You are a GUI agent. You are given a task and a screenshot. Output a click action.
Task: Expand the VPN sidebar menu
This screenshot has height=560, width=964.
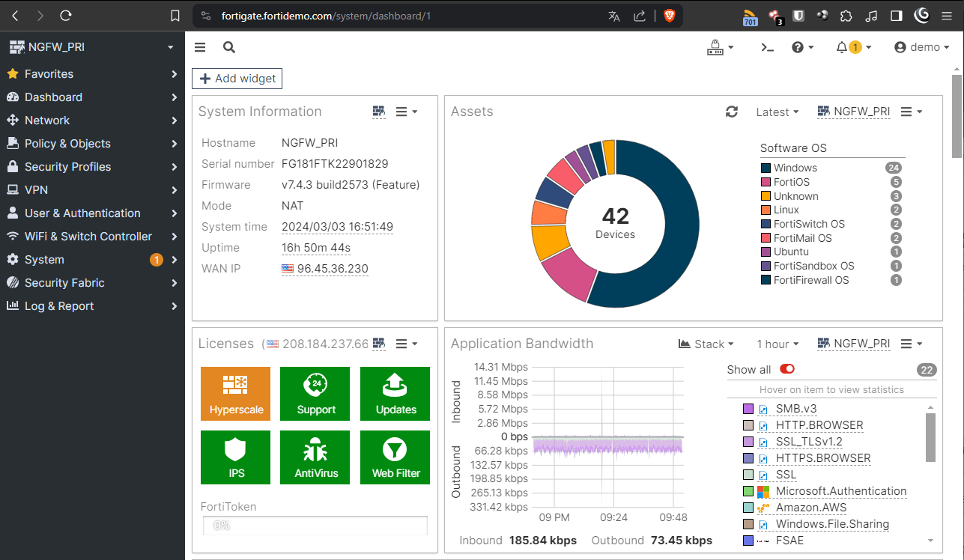pos(92,190)
